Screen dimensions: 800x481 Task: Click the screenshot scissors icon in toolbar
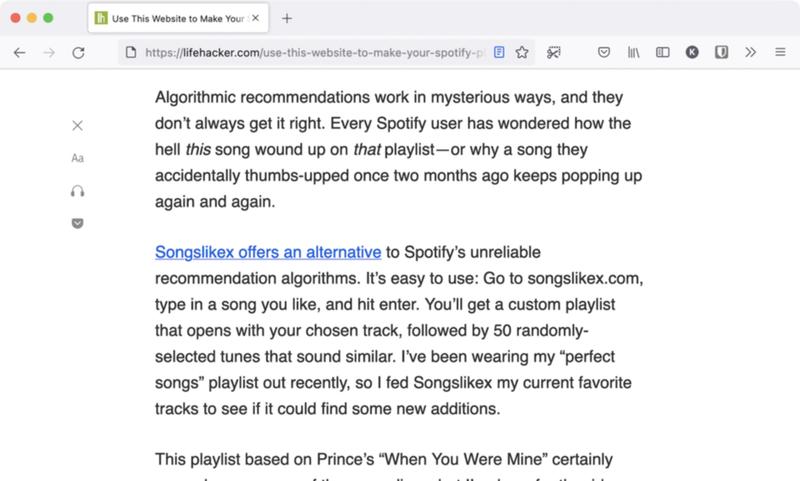[554, 52]
